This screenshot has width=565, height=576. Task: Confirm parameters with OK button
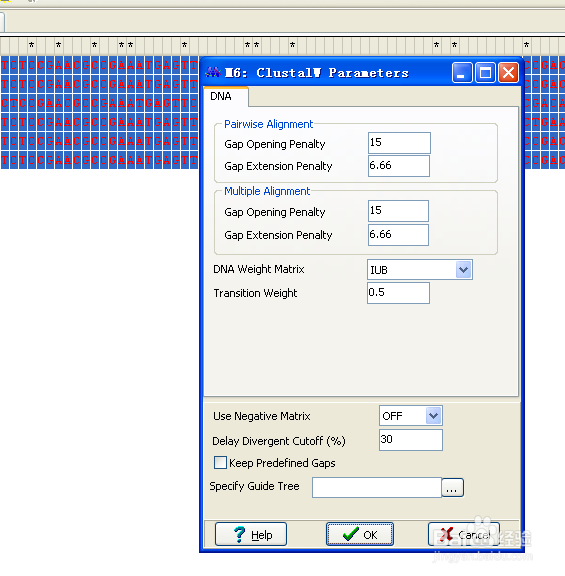tap(360, 534)
